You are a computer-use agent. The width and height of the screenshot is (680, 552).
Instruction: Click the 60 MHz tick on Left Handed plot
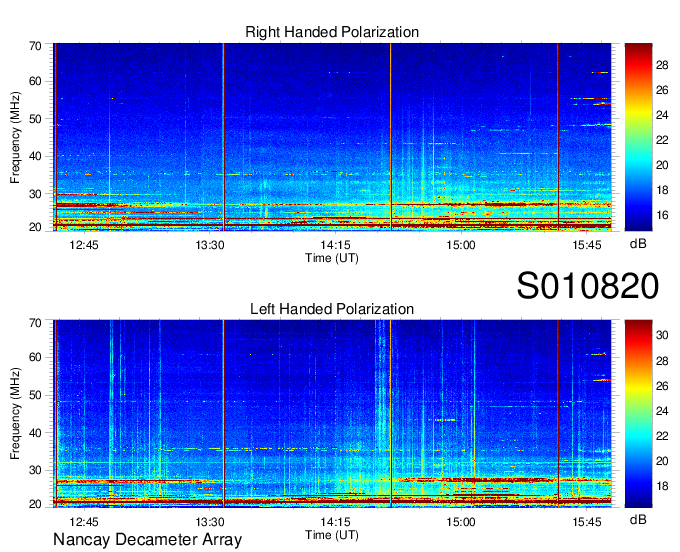pyautogui.click(x=35, y=357)
